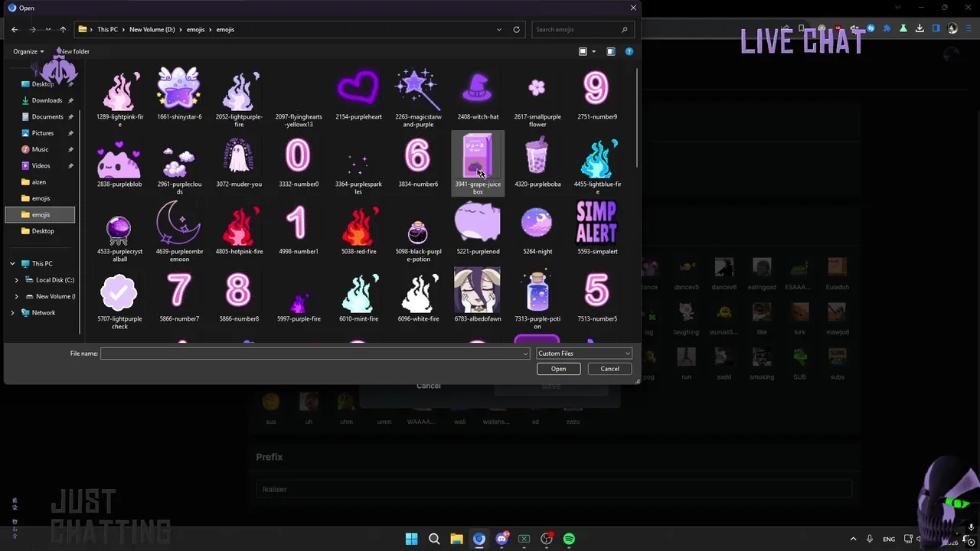Screen dimensions: 980x551
Task: Open the Custom Files type dropdown
Action: pos(583,354)
